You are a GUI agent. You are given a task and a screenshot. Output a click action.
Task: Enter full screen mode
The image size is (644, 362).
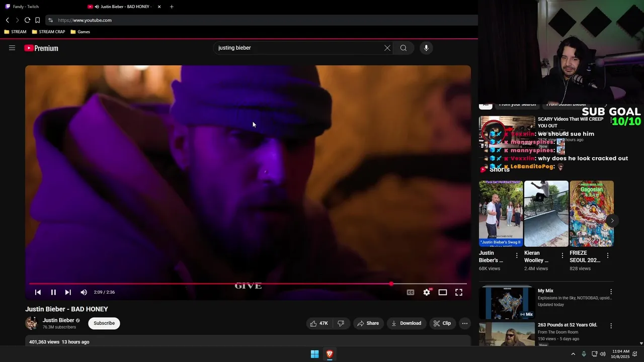[x=459, y=292]
